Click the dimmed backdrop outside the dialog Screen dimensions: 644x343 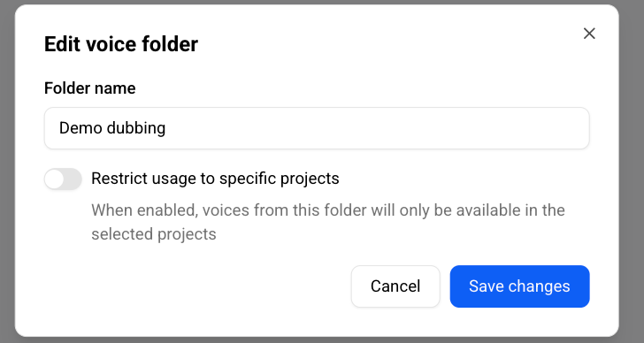[632, 164]
